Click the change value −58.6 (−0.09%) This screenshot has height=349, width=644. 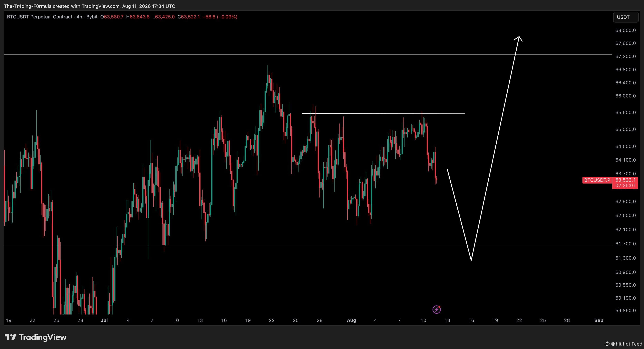coord(220,17)
